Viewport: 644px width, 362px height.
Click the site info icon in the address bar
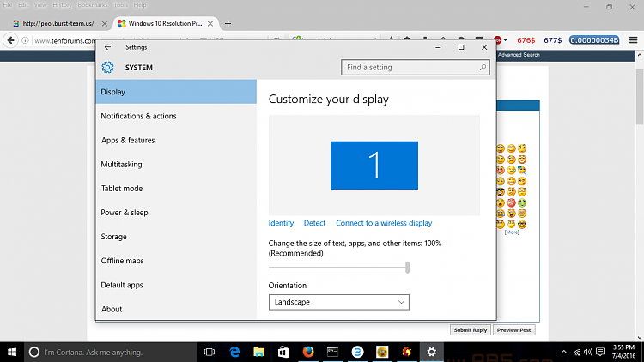(26, 40)
